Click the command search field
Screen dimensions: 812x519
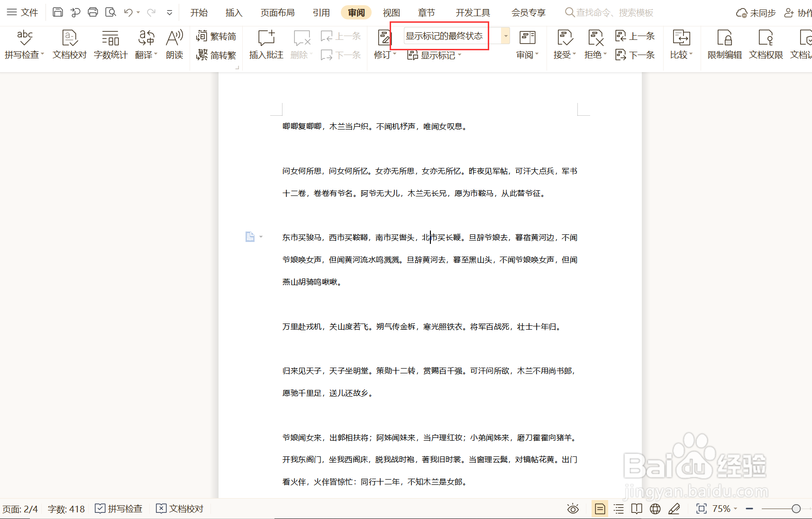coord(610,13)
